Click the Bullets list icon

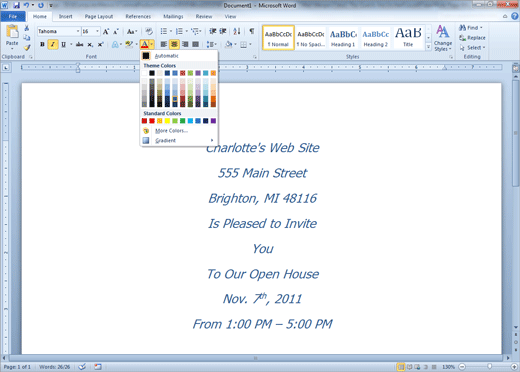tap(164, 31)
